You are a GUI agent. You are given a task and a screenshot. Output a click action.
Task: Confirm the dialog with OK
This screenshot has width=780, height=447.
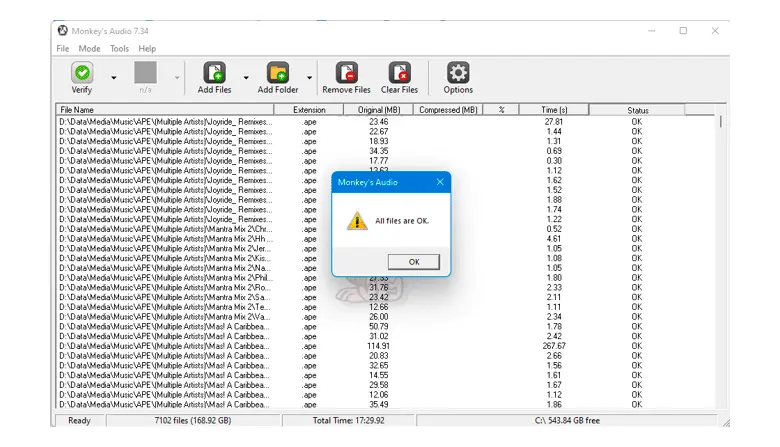(414, 262)
